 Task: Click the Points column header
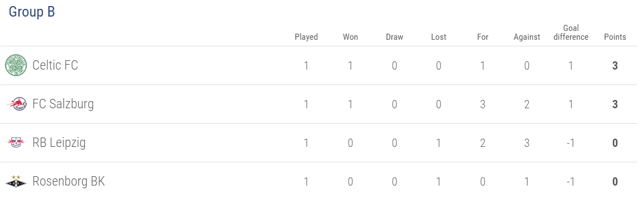[x=615, y=37]
